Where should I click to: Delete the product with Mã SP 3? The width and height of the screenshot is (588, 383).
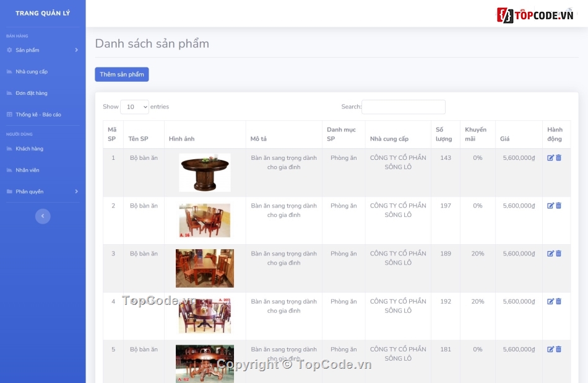[x=559, y=253]
